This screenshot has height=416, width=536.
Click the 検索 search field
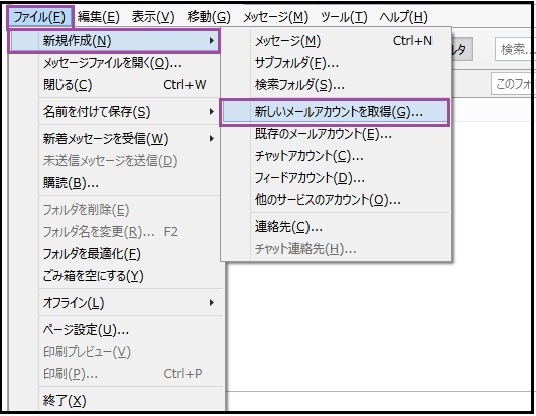515,50
